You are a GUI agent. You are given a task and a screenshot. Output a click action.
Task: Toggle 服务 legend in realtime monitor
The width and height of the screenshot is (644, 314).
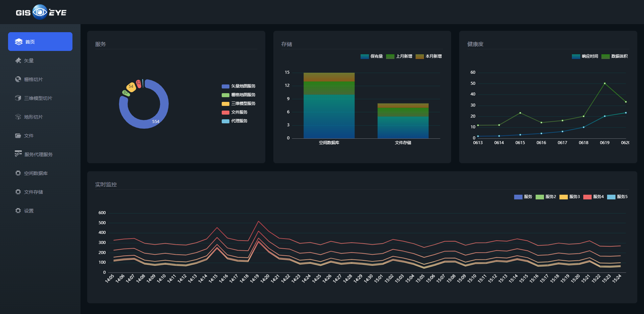tap(523, 197)
